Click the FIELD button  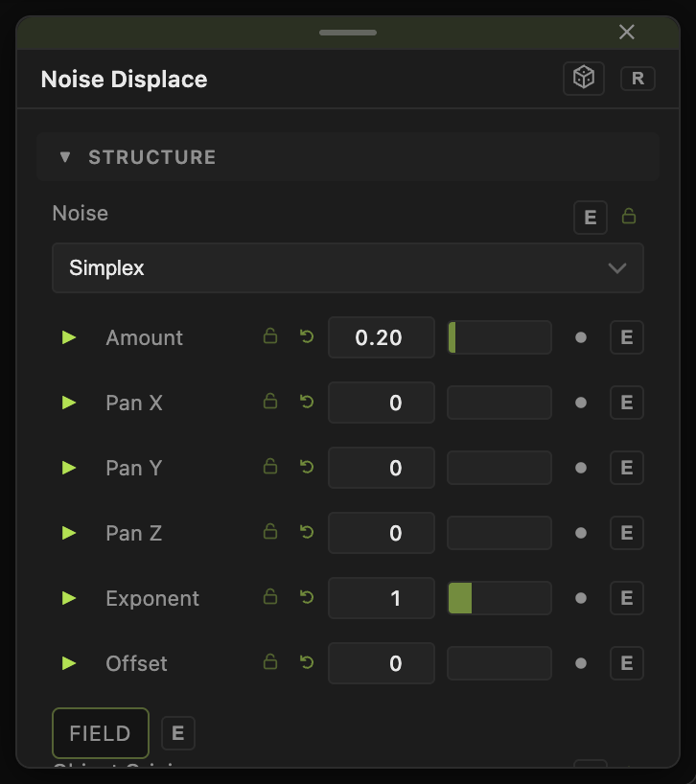click(101, 733)
